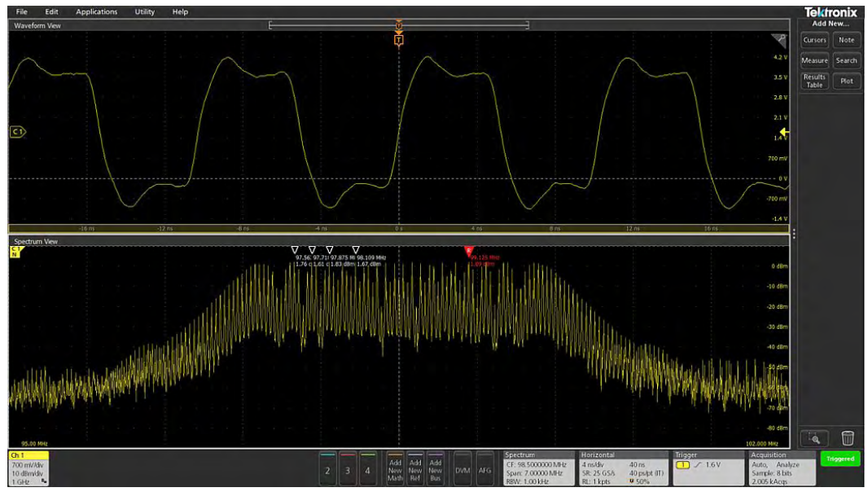Click the 102.000 MHz stop frequency label

761,444
